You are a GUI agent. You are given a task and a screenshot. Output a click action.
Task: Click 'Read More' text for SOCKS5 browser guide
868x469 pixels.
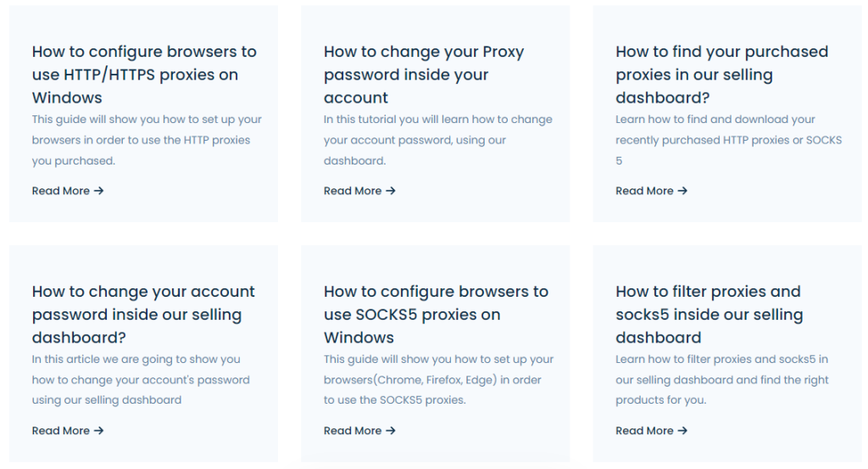[353, 431]
